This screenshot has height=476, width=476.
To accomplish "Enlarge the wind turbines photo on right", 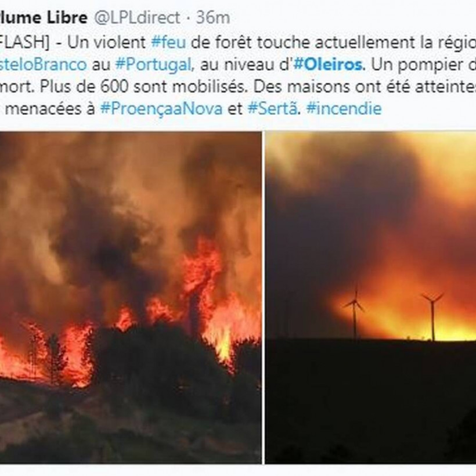I will tap(371, 297).
